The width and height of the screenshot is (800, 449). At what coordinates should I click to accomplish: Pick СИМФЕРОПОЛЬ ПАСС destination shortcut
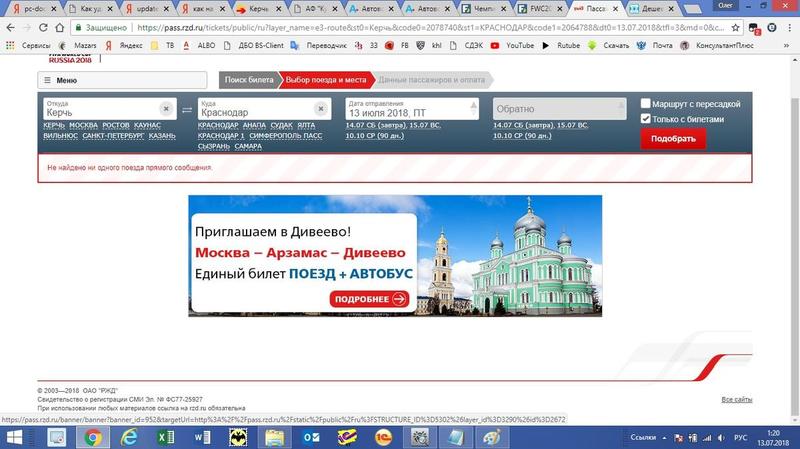(285, 136)
